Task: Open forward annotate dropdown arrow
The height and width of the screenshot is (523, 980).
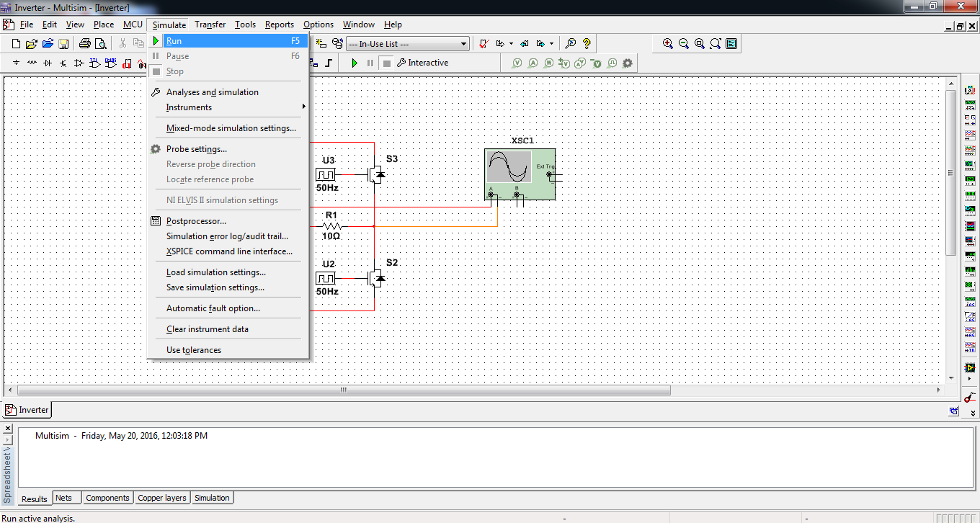Action: [x=551, y=44]
